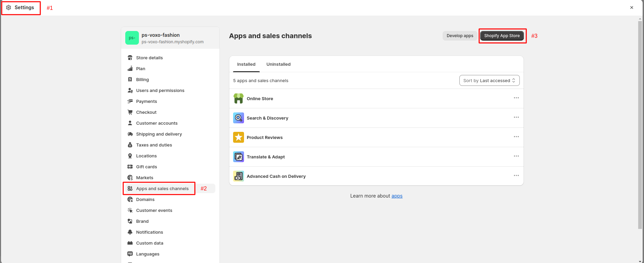The height and width of the screenshot is (263, 644).
Task: Click the vertical page scrollbar
Action: click(640, 125)
